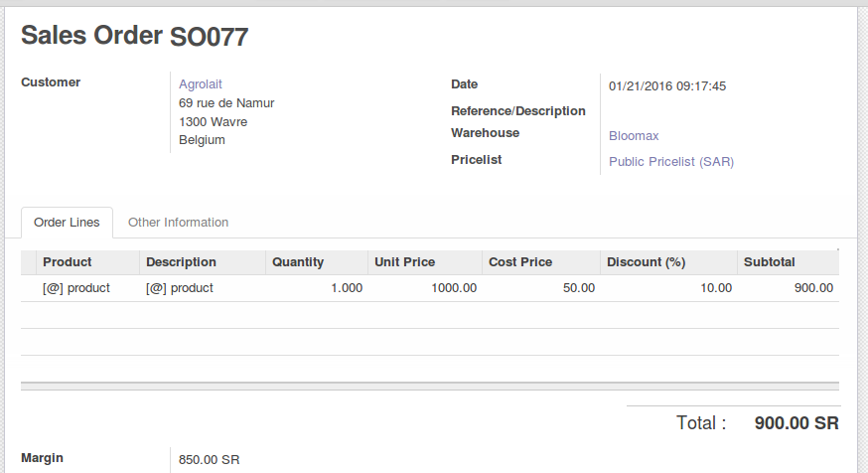Click the 850.00 SR margin value
The width and height of the screenshot is (868, 473).
click(x=209, y=460)
